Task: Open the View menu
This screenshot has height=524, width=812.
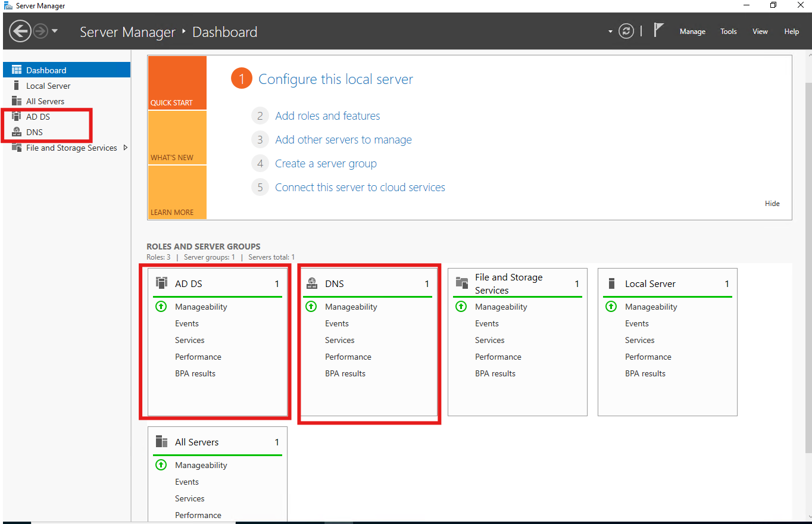Action: (760, 32)
